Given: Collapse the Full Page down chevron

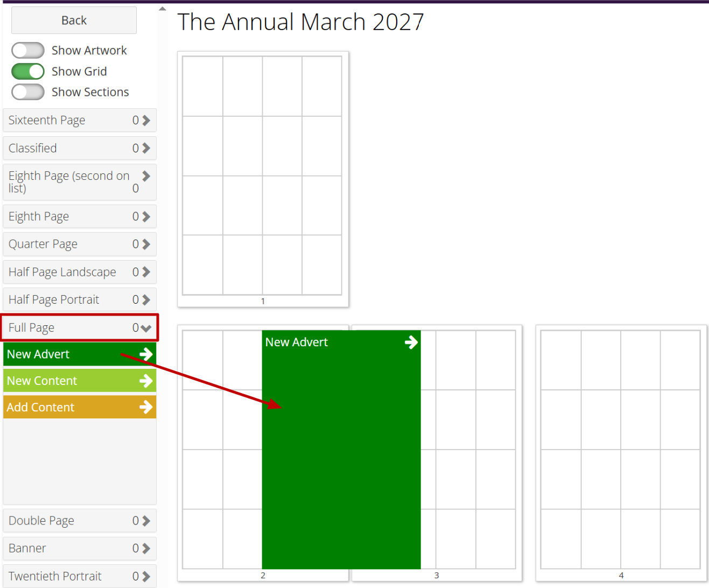Looking at the screenshot, I should click(x=146, y=328).
